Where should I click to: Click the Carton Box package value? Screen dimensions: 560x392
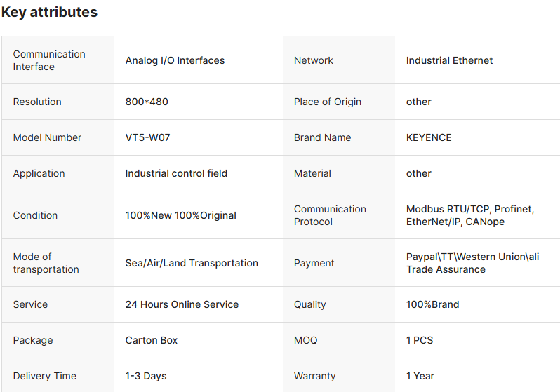click(x=152, y=340)
